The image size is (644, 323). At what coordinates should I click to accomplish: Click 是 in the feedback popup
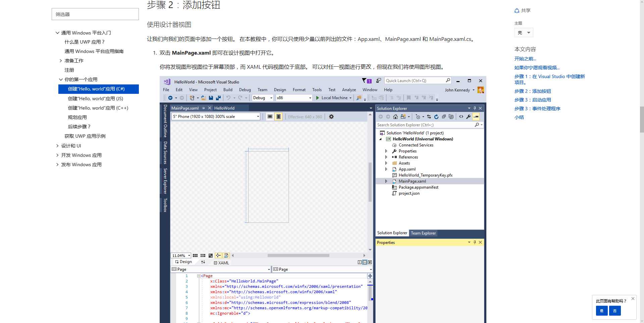point(602,311)
